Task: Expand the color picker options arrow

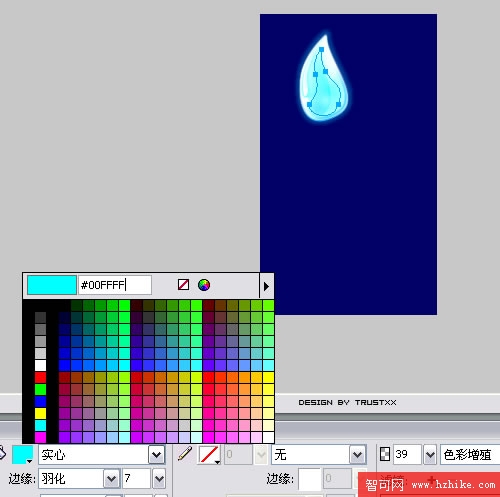Action: pyautogui.click(x=266, y=286)
